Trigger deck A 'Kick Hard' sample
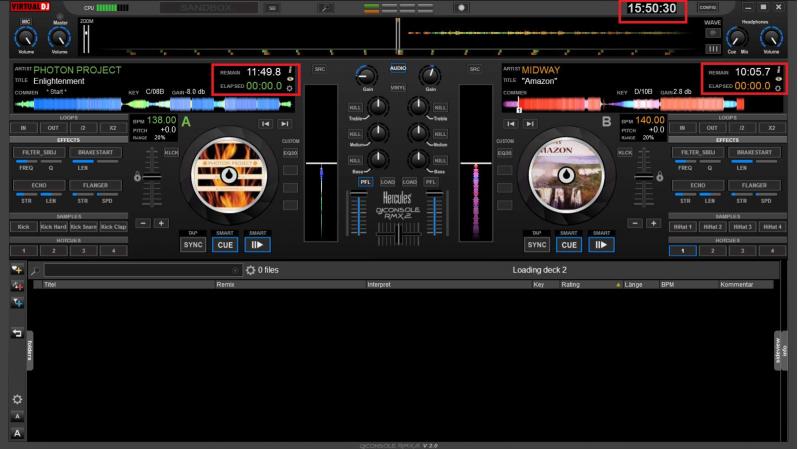 pos(54,227)
